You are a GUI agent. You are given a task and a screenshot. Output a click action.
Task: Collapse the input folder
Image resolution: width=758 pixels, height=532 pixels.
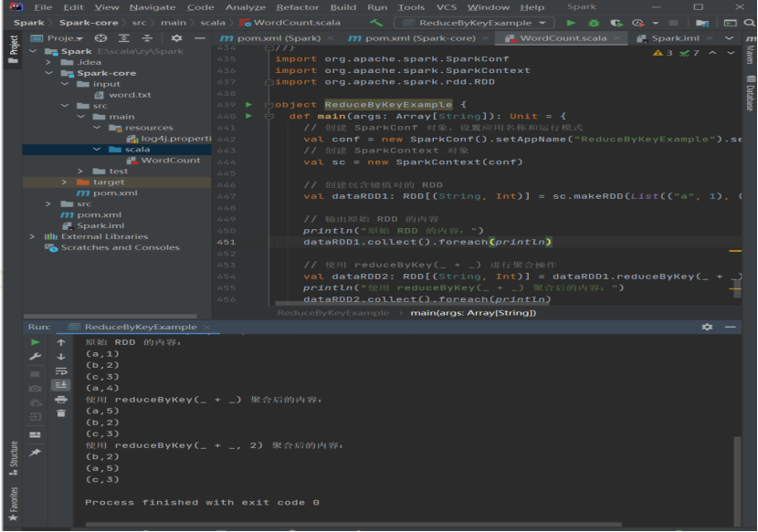[x=65, y=84]
